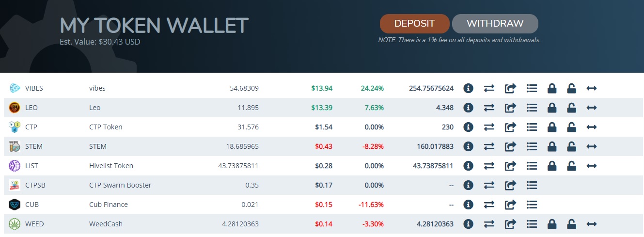Unstake VIBES with the open lock icon
Image resolution: width=644 pixels, height=237 pixels.
click(x=572, y=88)
